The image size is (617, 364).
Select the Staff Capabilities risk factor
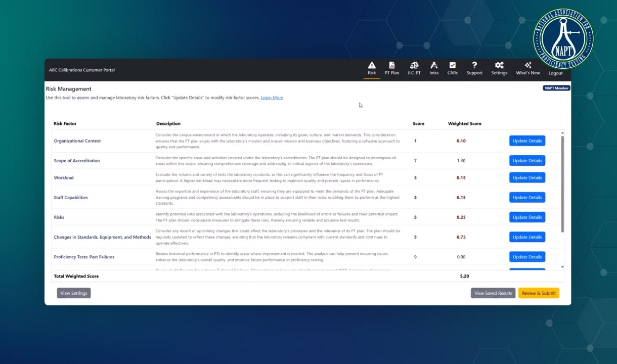coord(71,198)
